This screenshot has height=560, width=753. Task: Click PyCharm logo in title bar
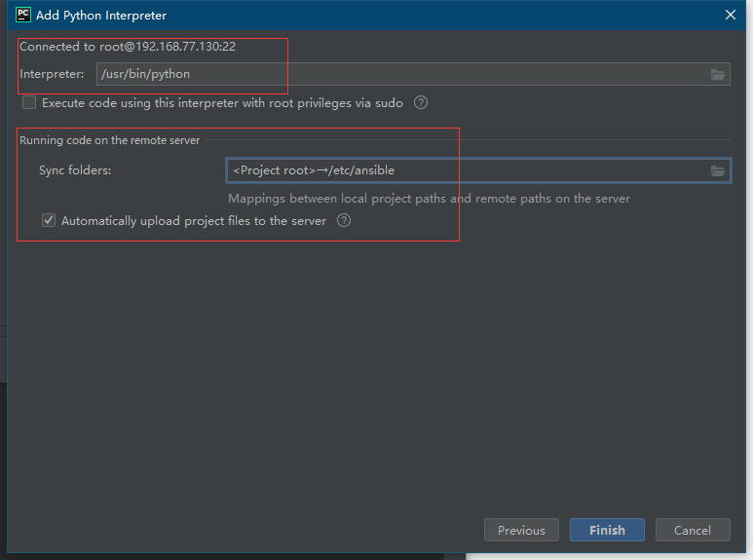(x=23, y=15)
